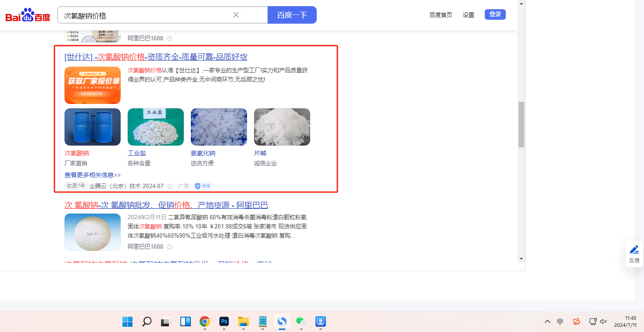Open File Explorer from the taskbar
Viewport: 644px width, 332px height.
(243, 321)
